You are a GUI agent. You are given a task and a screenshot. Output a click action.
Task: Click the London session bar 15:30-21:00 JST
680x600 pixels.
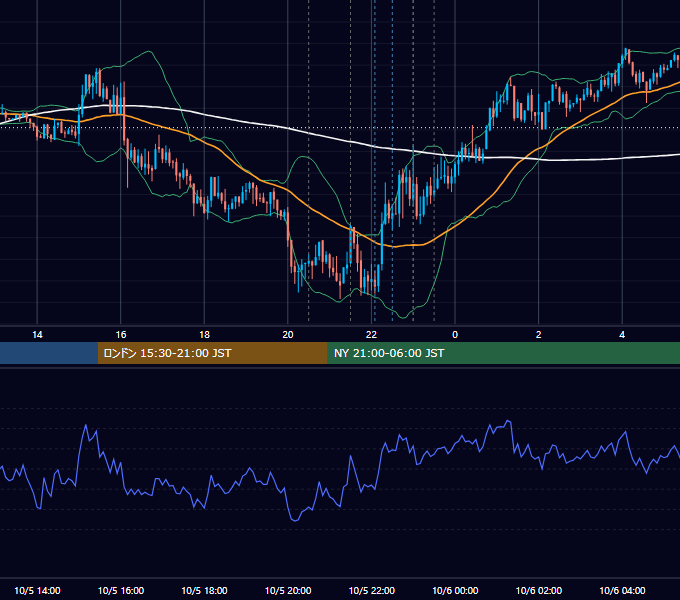(212, 353)
